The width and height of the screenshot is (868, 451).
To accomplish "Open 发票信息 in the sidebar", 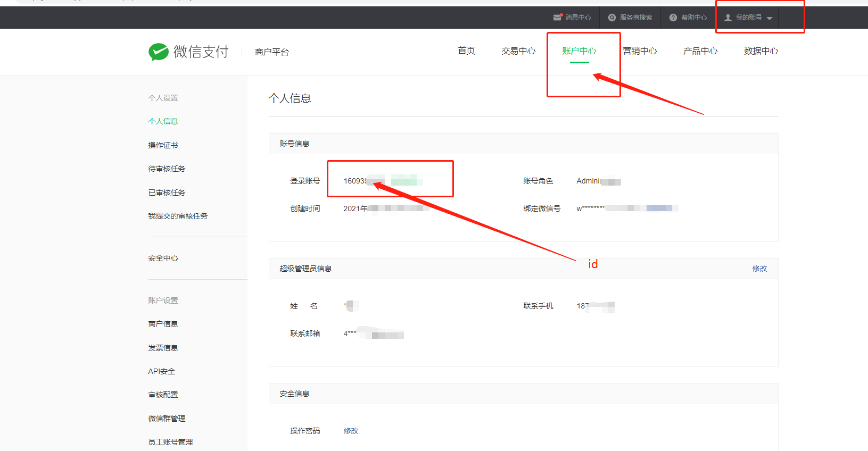I will tap(163, 348).
